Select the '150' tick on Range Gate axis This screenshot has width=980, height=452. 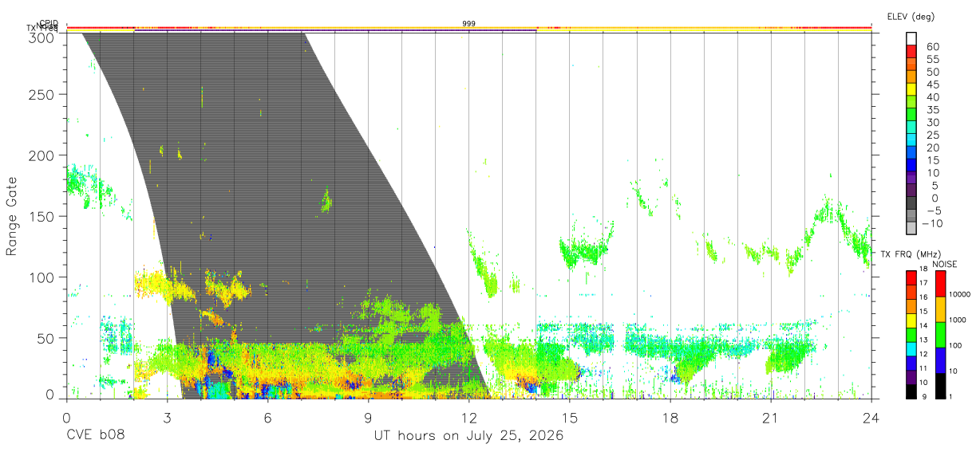(41, 216)
